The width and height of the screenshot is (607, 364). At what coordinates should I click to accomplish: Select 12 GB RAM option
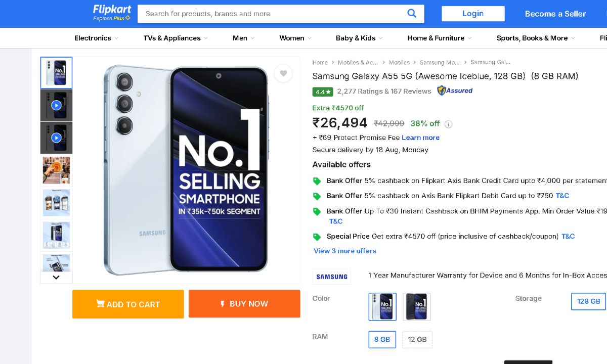tap(417, 339)
